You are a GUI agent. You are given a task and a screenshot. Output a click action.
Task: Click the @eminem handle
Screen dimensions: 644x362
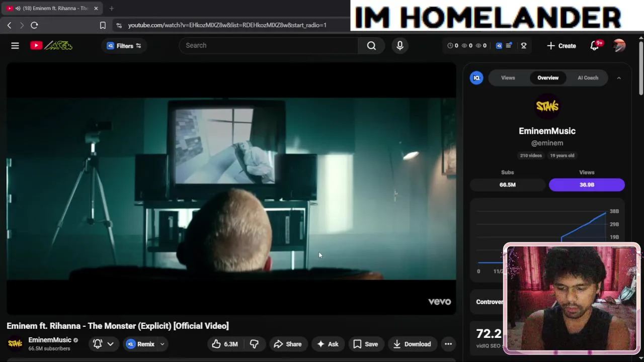(x=547, y=143)
